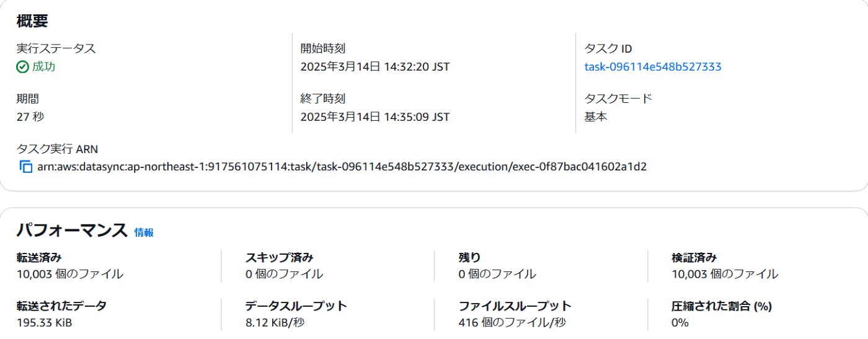Click the green success status checkmark icon
The image size is (868, 339).
click(x=22, y=67)
